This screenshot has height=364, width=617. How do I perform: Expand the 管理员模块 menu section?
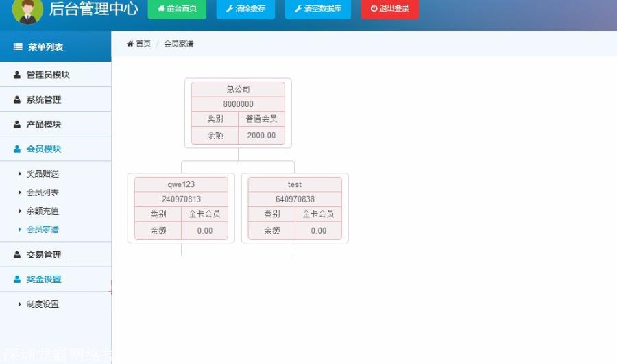pos(48,75)
